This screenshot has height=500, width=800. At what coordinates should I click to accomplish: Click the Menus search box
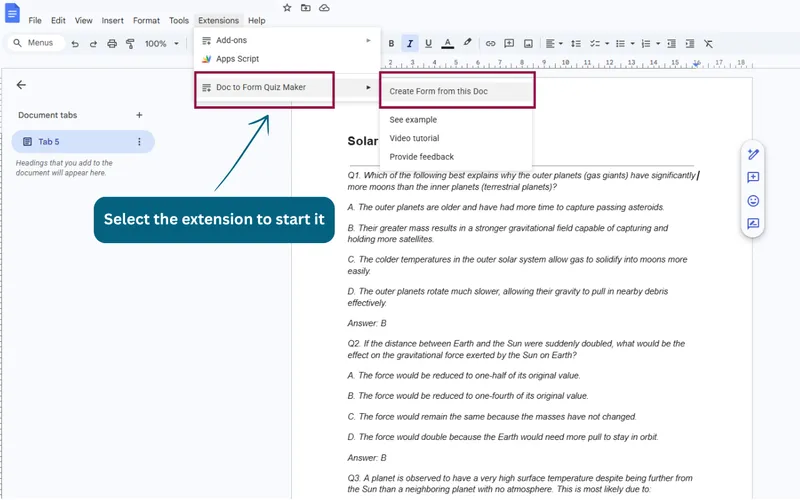[x=36, y=43]
